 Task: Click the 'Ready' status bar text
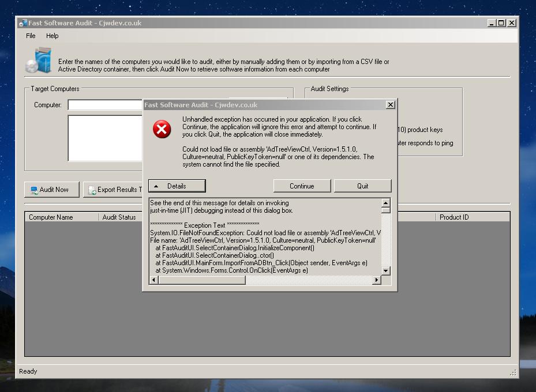pos(28,371)
